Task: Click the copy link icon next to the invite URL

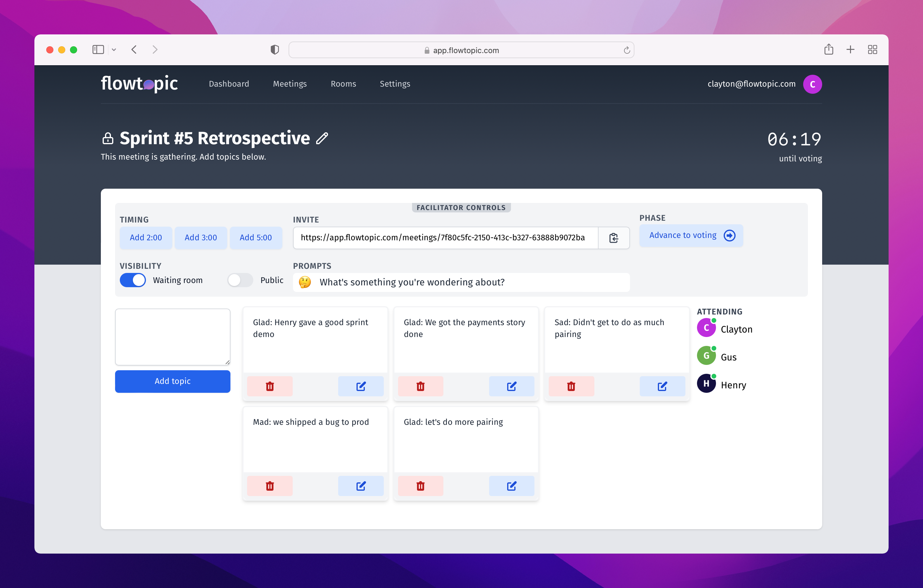Action: (614, 238)
